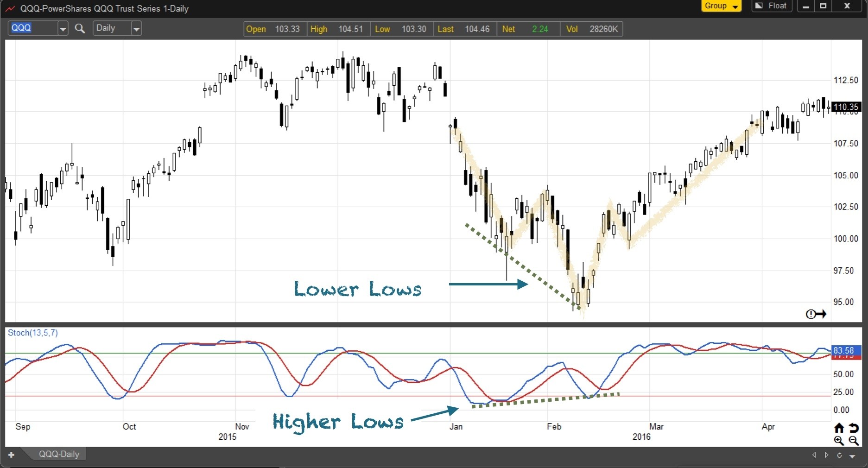Image resolution: width=868 pixels, height=468 pixels.
Task: Click the 110.35 current price marker
Action: (846, 107)
